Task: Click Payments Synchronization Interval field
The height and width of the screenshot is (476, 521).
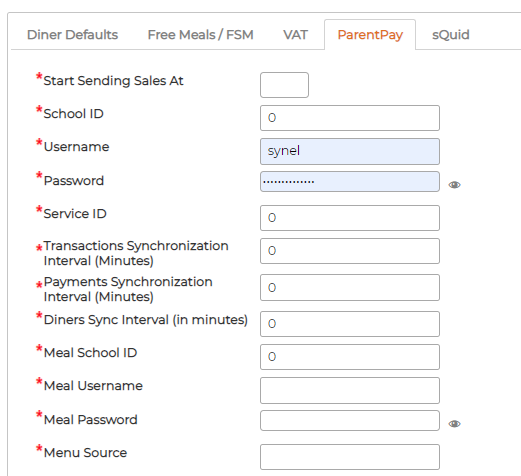Action: [x=350, y=287]
